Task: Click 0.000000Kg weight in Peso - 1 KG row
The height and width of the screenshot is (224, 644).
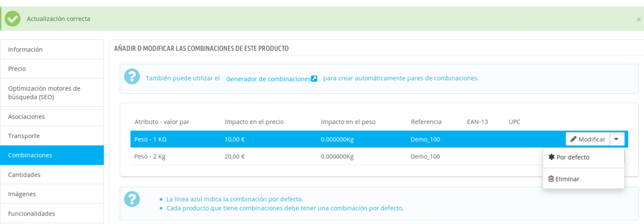Action: click(337, 139)
